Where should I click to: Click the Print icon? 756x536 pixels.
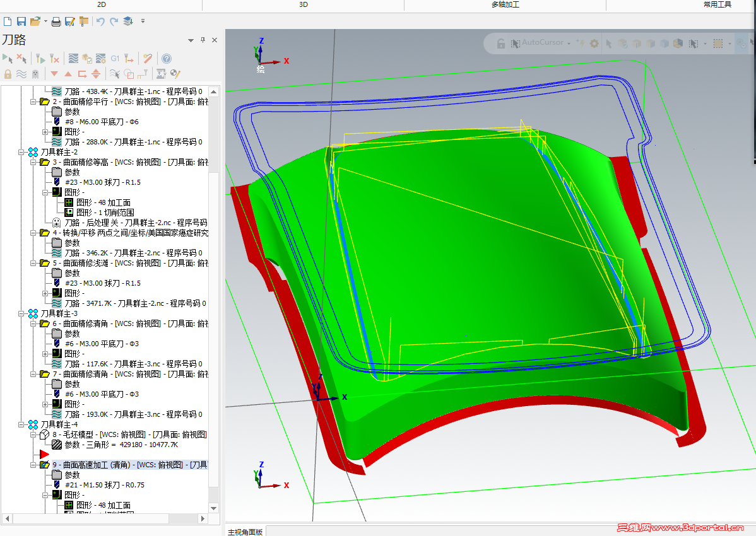pos(56,21)
